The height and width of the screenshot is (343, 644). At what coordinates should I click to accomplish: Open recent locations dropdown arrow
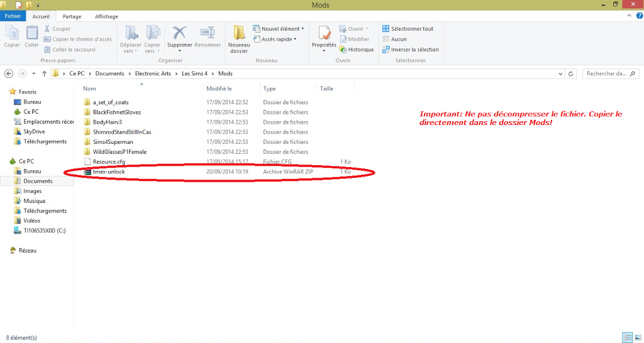pyautogui.click(x=34, y=74)
